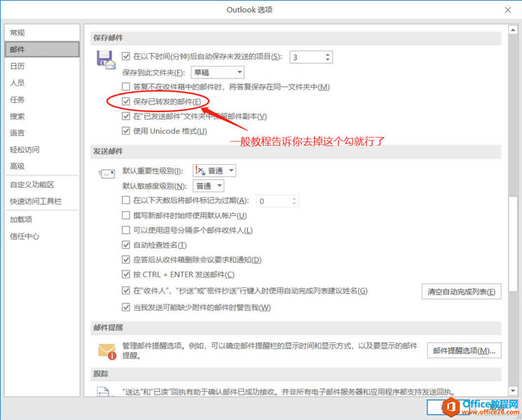Open 默认重要性级别 dropdown
The width and height of the screenshot is (522, 420).
point(215,170)
